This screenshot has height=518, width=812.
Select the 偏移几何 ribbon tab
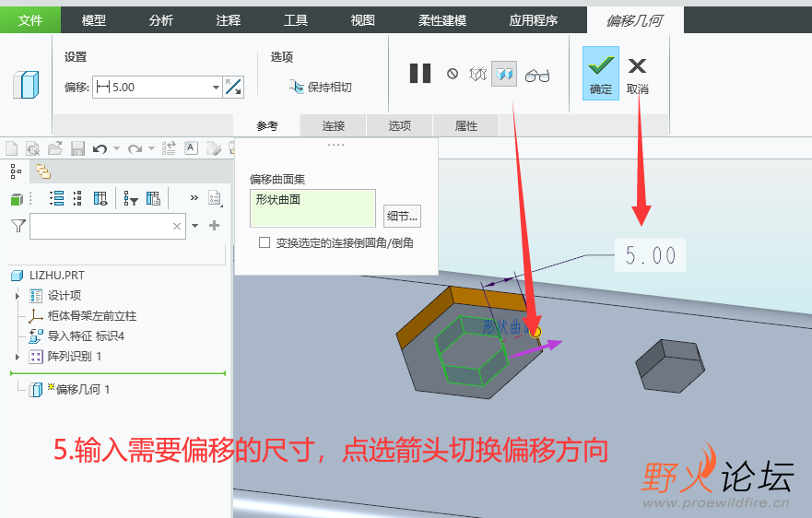(x=635, y=20)
